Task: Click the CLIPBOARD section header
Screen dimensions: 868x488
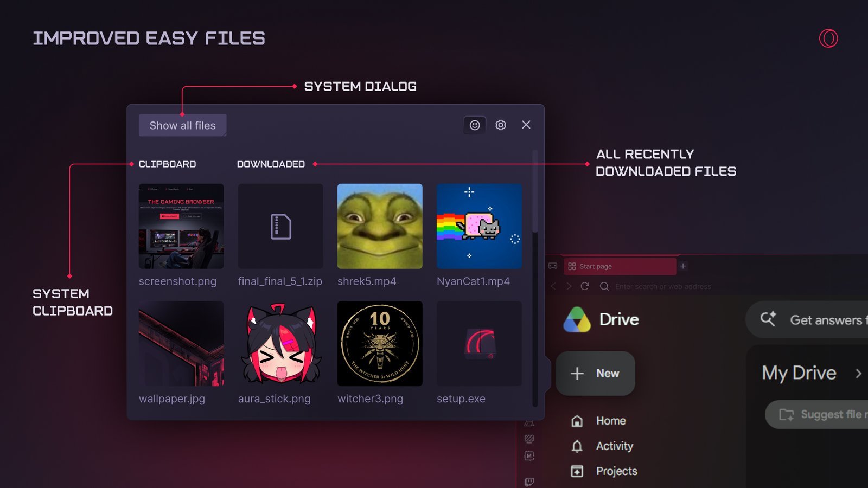Action: tap(167, 164)
